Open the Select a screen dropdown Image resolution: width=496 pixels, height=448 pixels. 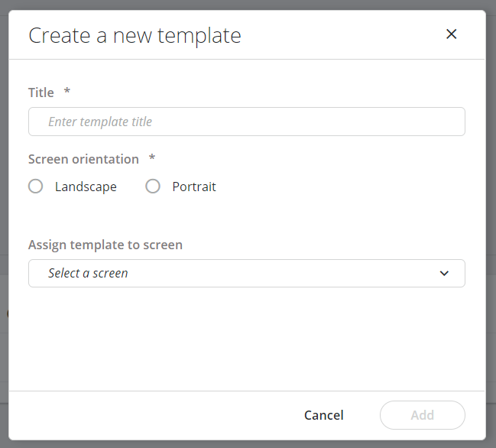point(246,273)
